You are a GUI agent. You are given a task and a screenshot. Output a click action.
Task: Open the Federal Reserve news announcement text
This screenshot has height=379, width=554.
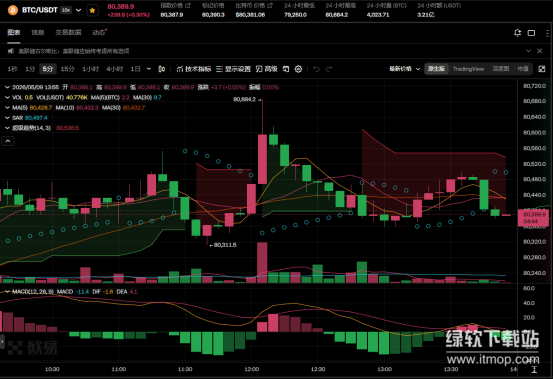point(74,51)
